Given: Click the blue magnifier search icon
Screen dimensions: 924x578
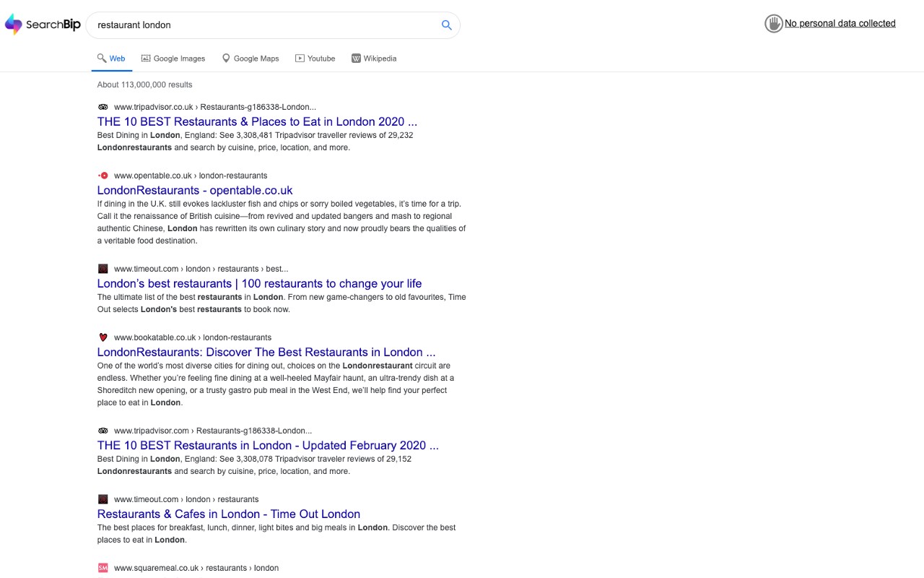Looking at the screenshot, I should click(447, 25).
